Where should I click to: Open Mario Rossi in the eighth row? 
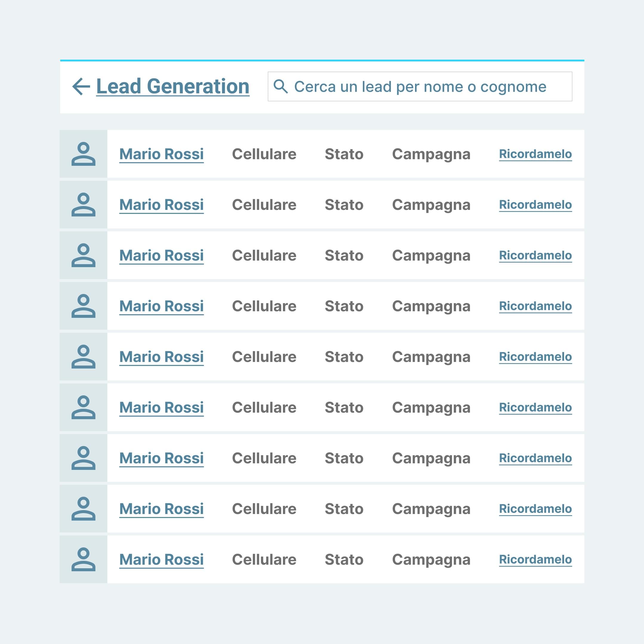click(161, 509)
